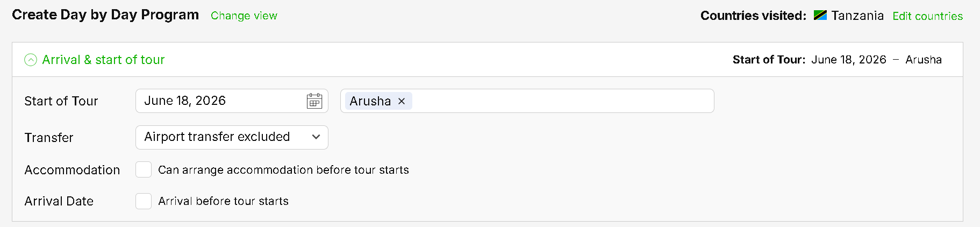Screen dimensions: 980x227
Task: Remove the Arusha location tag
Action: pyautogui.click(x=402, y=101)
